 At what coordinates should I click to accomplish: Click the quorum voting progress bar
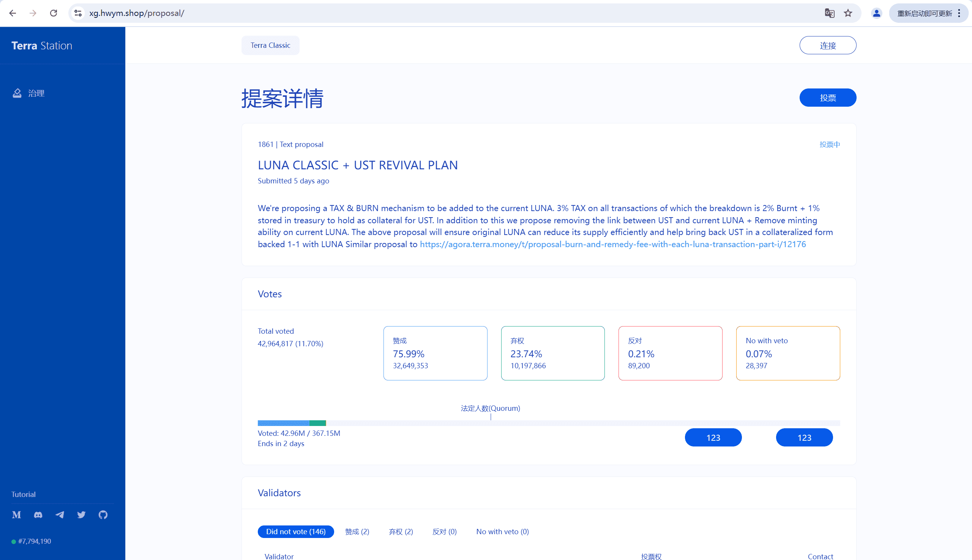tap(548, 423)
